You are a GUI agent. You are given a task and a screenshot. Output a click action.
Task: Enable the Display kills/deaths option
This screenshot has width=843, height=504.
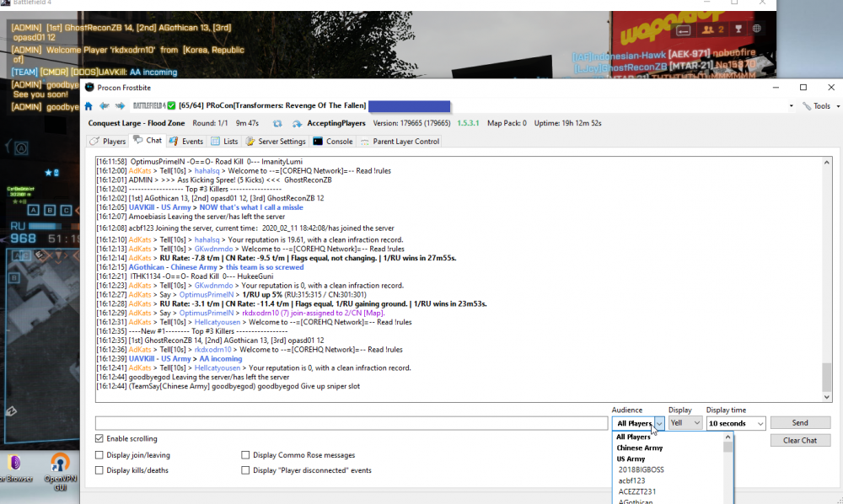coord(99,469)
